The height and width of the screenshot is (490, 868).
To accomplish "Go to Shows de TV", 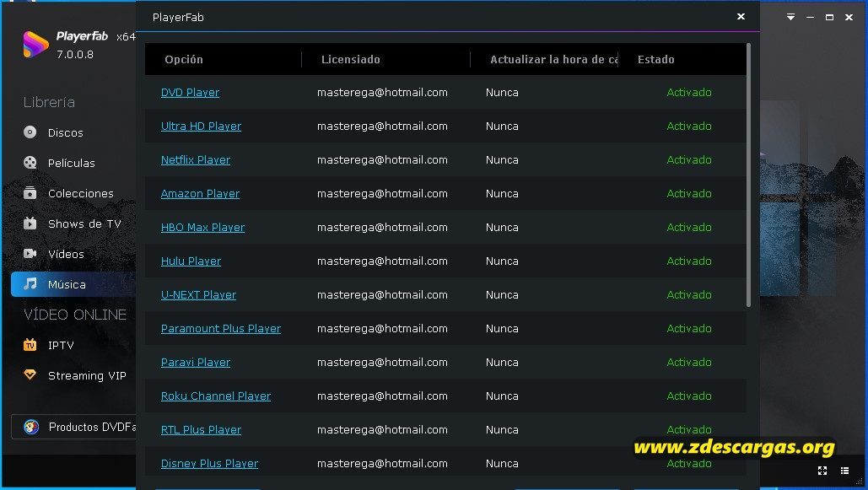I will point(72,223).
